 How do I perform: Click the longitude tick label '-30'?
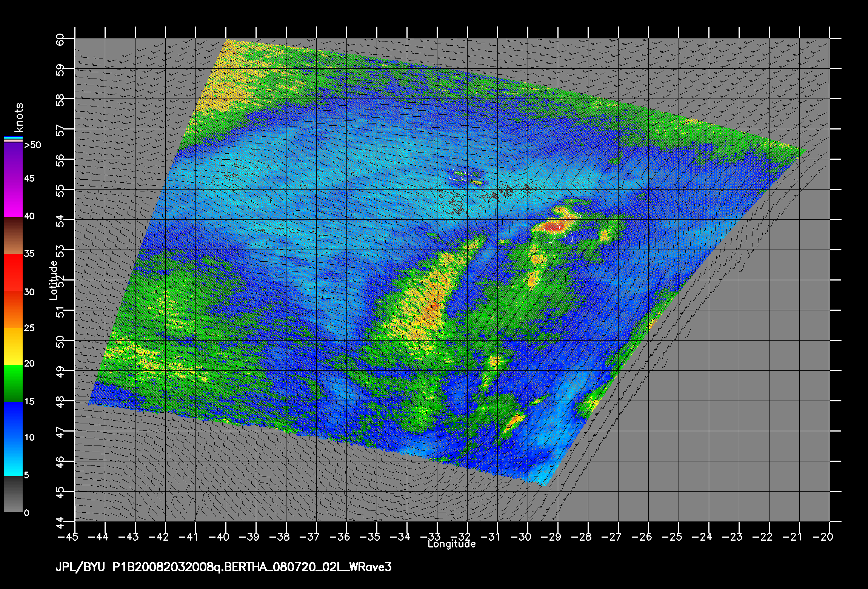(520, 537)
